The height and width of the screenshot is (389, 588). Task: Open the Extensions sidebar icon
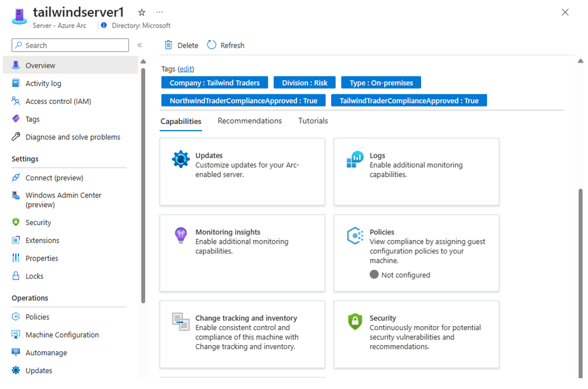(x=16, y=241)
